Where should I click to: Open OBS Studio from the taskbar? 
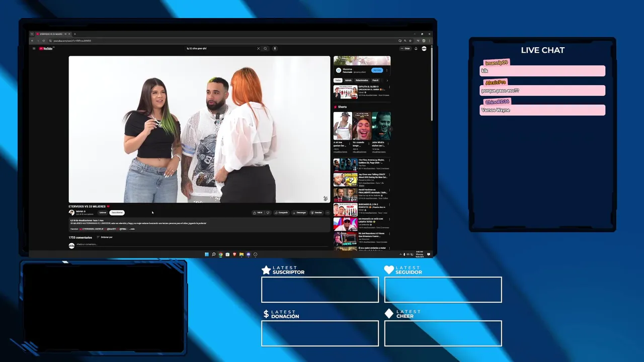tap(255, 254)
